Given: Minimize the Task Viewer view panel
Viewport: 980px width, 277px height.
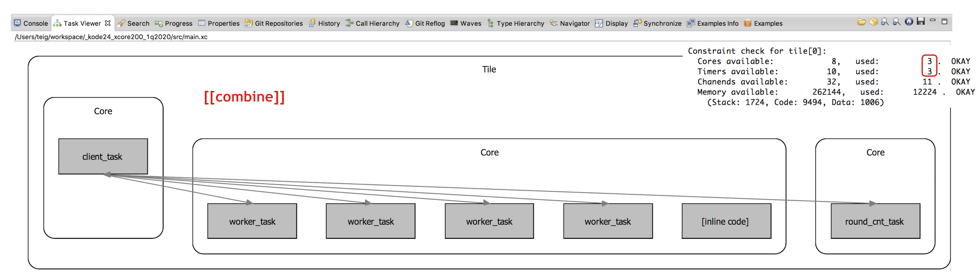Looking at the screenshot, I should [933, 20].
